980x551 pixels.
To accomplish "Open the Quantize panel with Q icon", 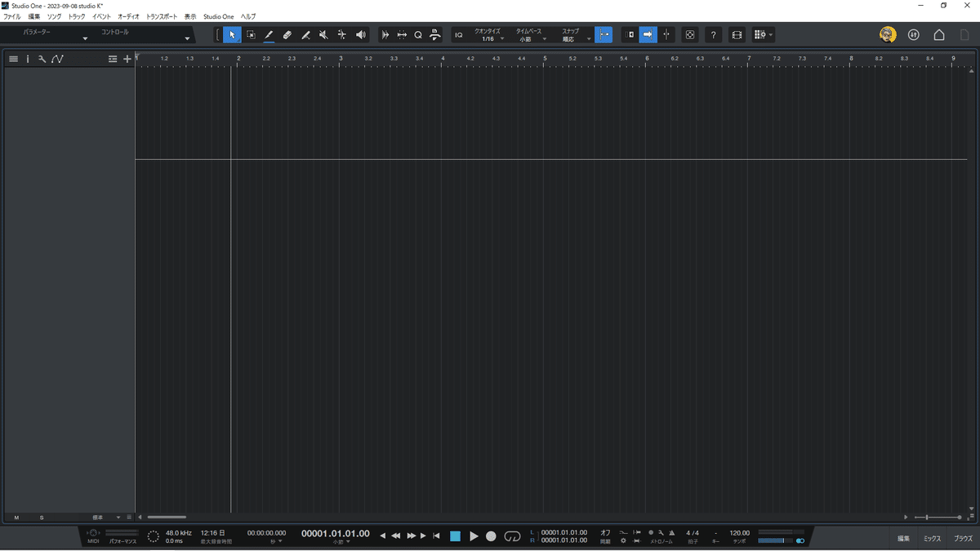I will (418, 35).
